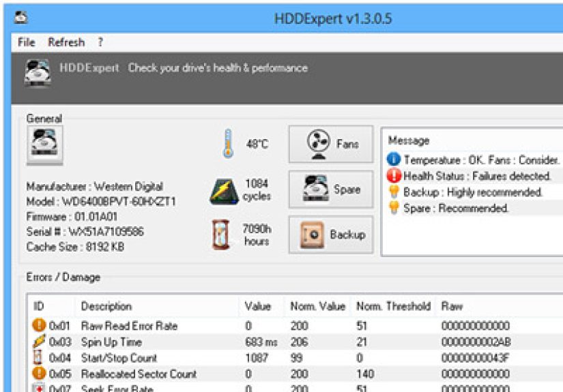Click the blue info icon for Temperature message

click(394, 160)
